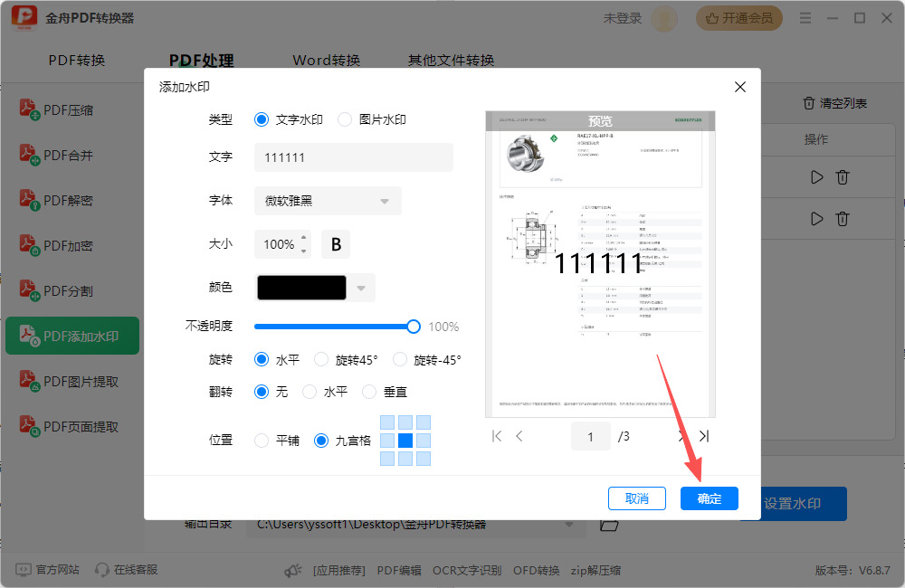Open the 微软雅黑 font dropdown

click(x=328, y=201)
